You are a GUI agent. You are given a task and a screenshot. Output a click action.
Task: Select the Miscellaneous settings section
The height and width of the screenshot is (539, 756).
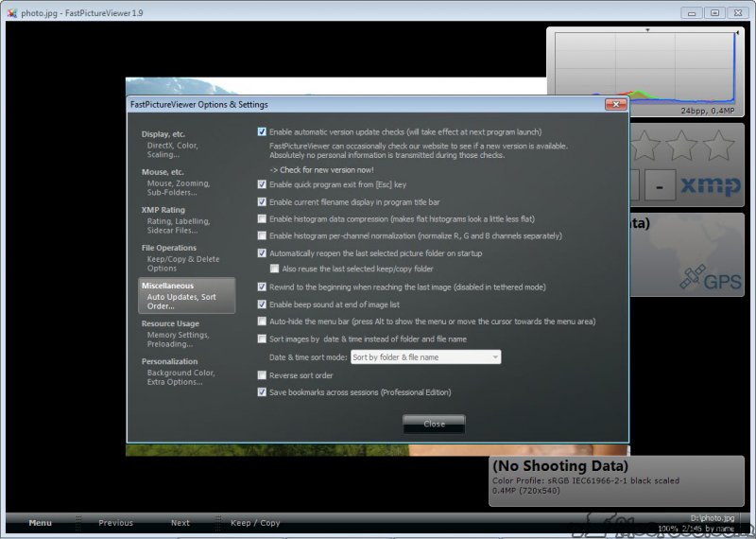point(186,295)
